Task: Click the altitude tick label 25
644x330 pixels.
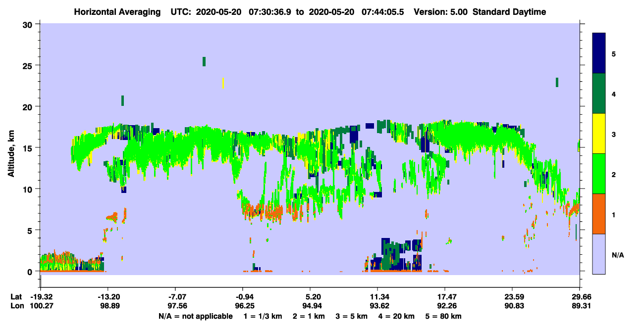Action: (28, 65)
